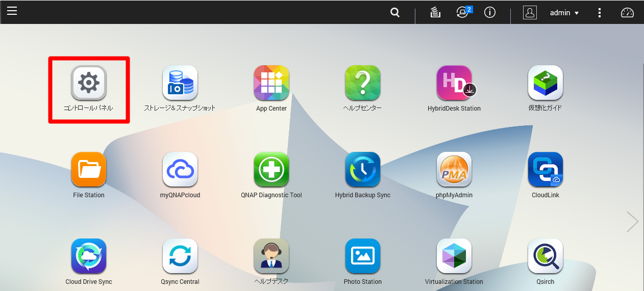Click the CloudLink text label
Image resolution: width=644 pixels, height=291 pixels.
click(546, 195)
